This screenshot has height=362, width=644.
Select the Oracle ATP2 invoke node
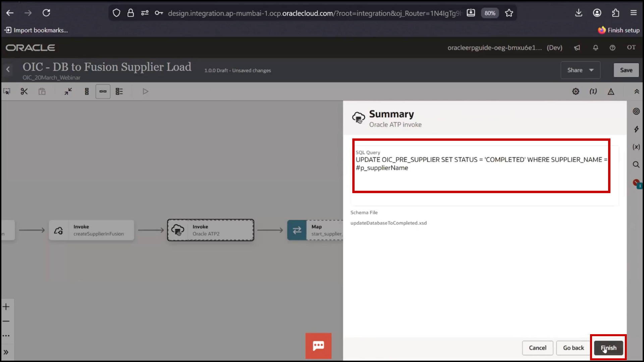point(211,230)
